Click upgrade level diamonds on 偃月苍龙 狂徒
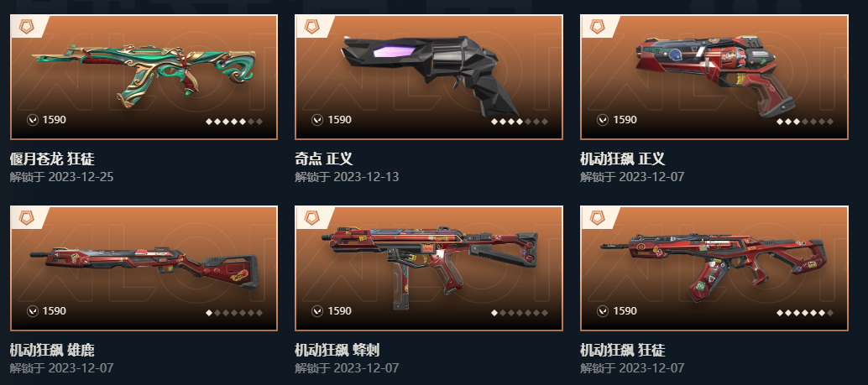The image size is (868, 385). point(234,122)
